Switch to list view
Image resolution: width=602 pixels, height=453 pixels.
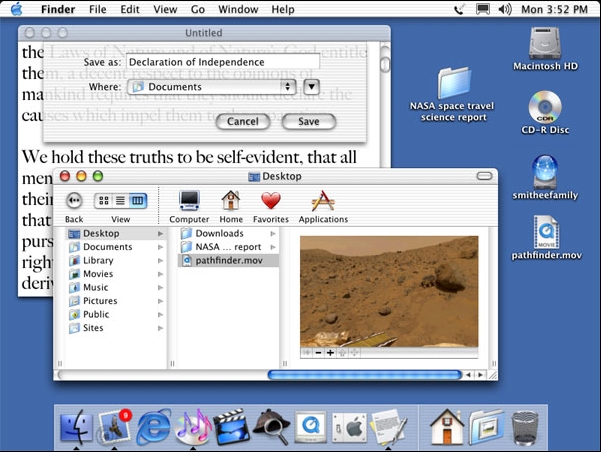pos(121,200)
